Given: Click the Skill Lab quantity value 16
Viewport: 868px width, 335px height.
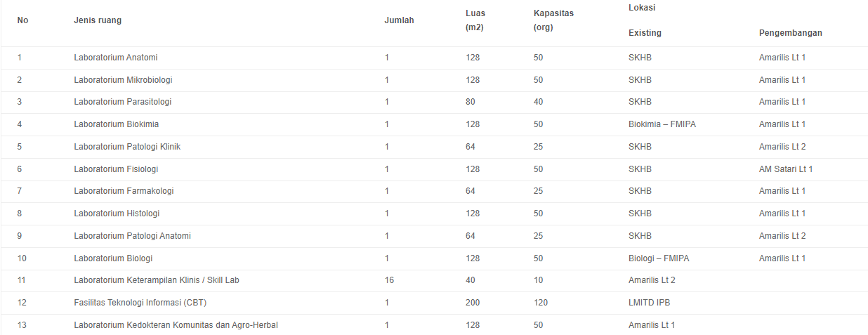Looking at the screenshot, I should (389, 280).
